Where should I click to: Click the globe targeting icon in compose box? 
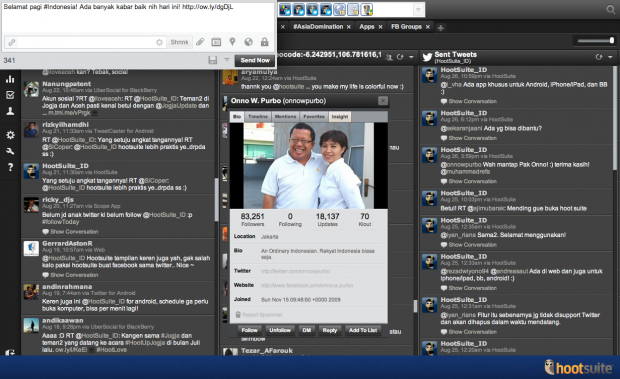pos(248,42)
